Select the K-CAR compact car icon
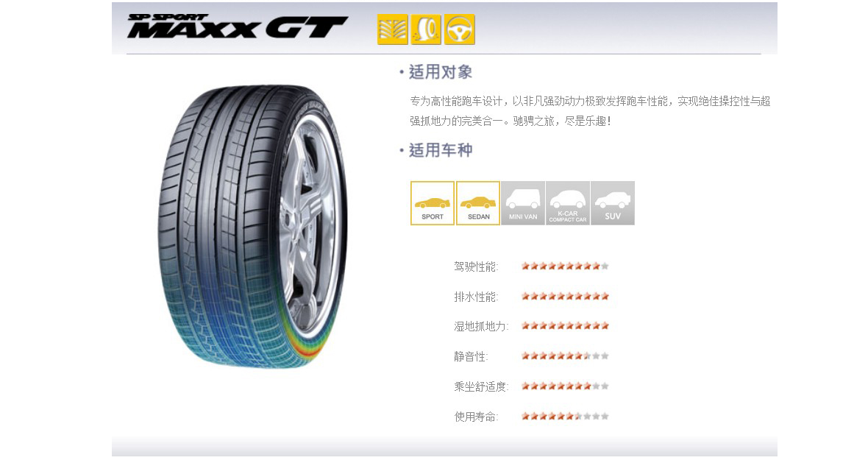Screen dimensions: 868x463 [568, 203]
